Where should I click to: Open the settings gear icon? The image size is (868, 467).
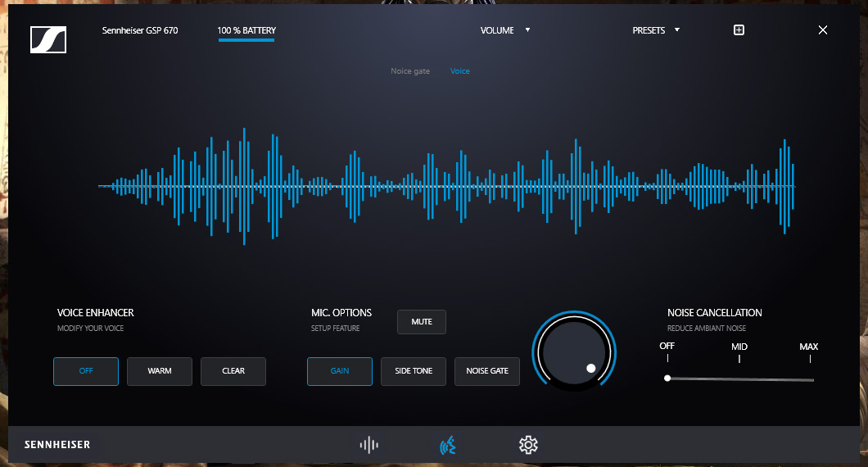(x=528, y=445)
